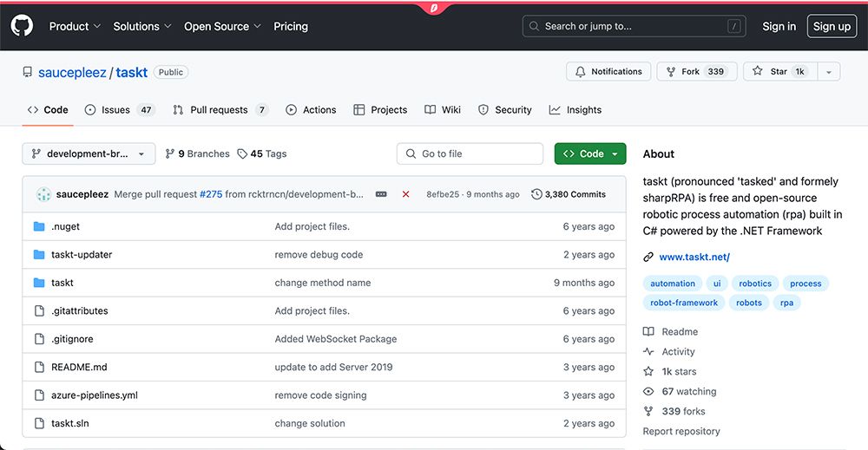Viewport: 868px width, 450px height.
Task: Click the taskt-updater folder icon
Action: coord(39,254)
